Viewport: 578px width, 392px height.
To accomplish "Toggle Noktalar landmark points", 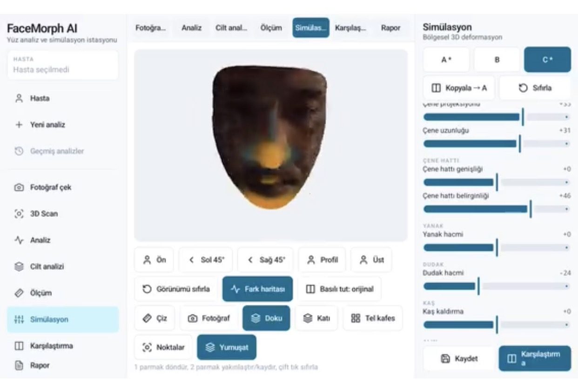I will click(x=163, y=347).
